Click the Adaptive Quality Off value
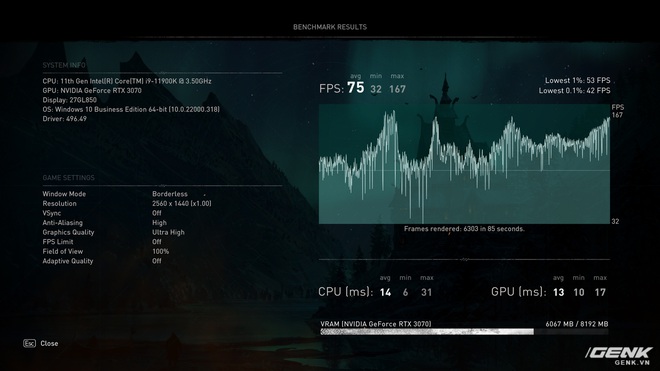The width and height of the screenshot is (660, 371). click(x=157, y=261)
